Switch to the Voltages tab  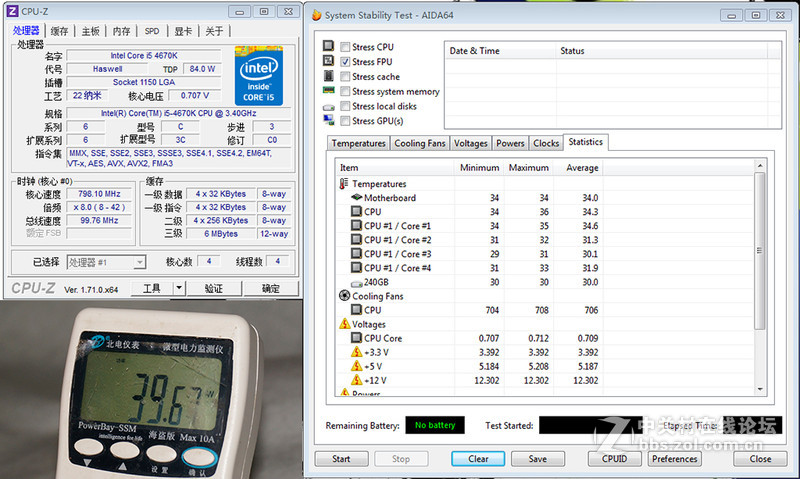tap(470, 143)
